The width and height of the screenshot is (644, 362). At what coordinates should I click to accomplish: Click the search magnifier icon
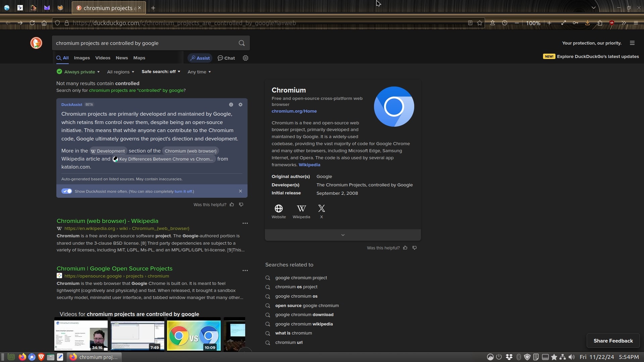tap(241, 43)
